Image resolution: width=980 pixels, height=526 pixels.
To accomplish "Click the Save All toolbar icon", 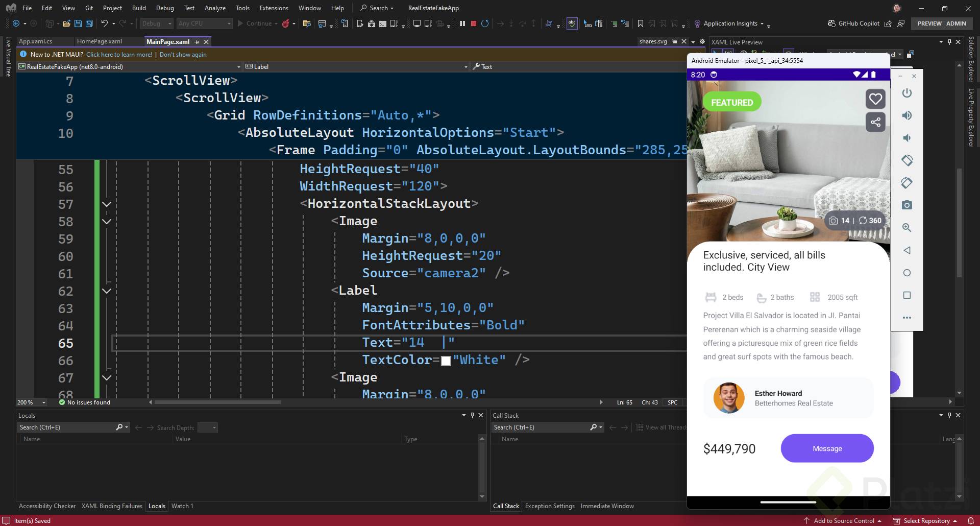I will pyautogui.click(x=89, y=23).
